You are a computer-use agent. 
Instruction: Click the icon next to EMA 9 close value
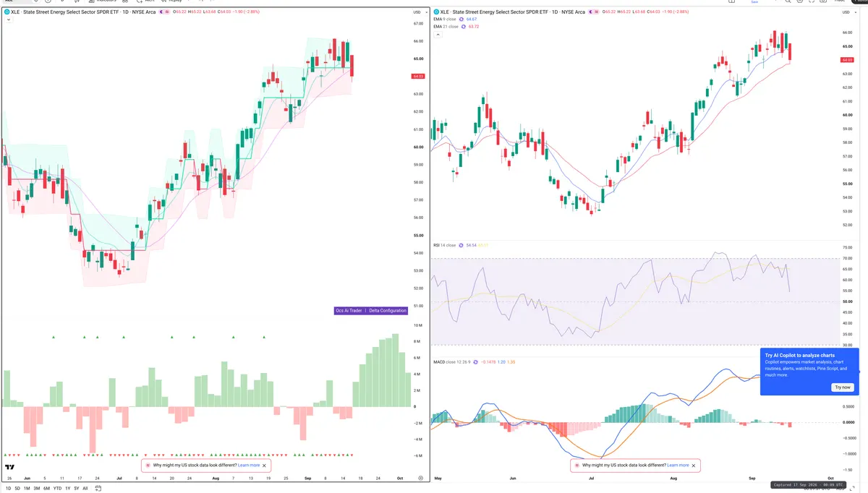[x=461, y=20]
